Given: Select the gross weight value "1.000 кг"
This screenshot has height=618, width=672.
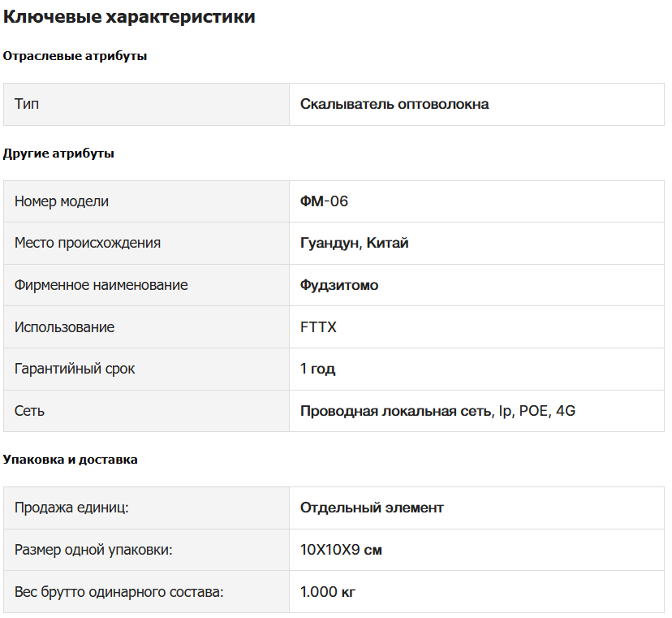Looking at the screenshot, I should pos(328,592).
